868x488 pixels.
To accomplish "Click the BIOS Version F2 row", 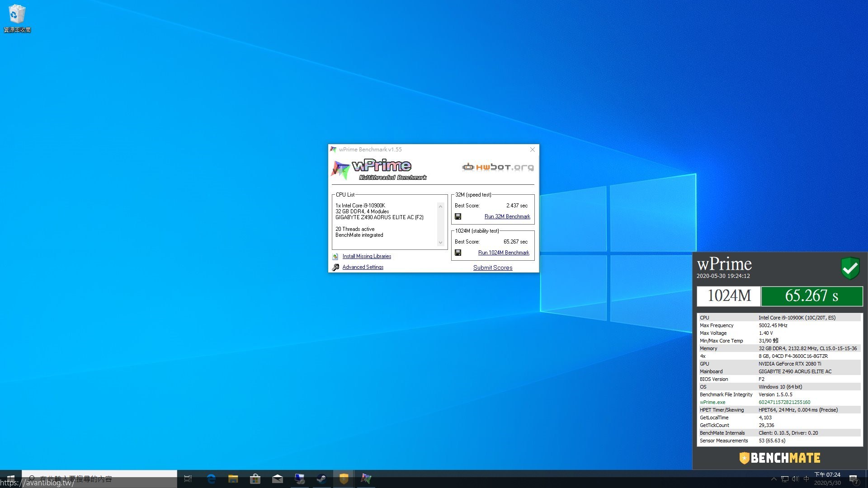I will [x=780, y=380].
